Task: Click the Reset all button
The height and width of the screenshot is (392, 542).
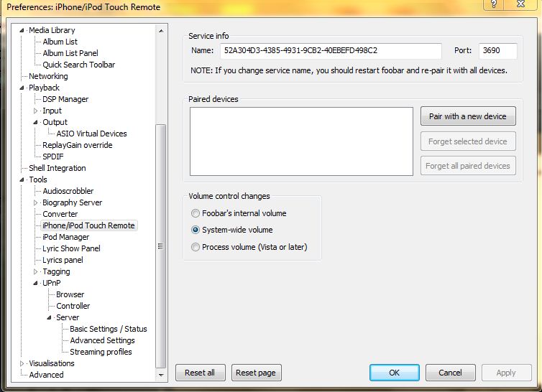Action: pos(200,373)
